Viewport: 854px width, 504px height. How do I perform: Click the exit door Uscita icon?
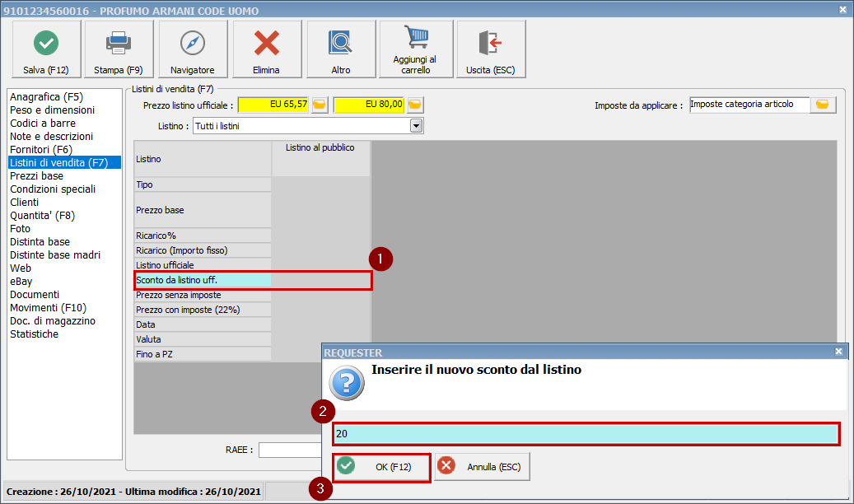click(490, 43)
